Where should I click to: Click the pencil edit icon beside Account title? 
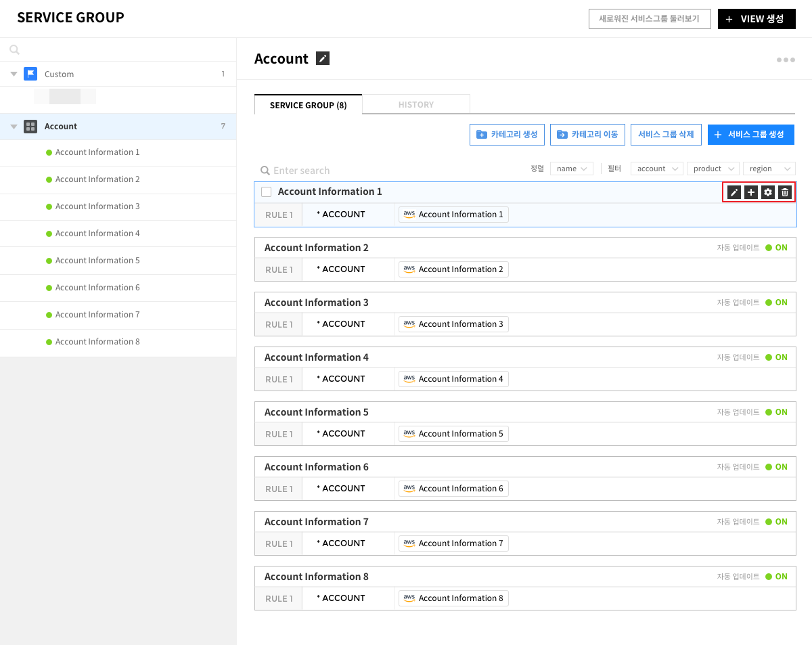[323, 59]
